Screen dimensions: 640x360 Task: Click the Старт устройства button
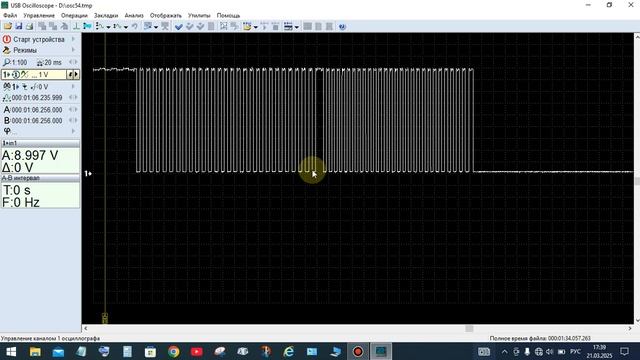[39, 39]
